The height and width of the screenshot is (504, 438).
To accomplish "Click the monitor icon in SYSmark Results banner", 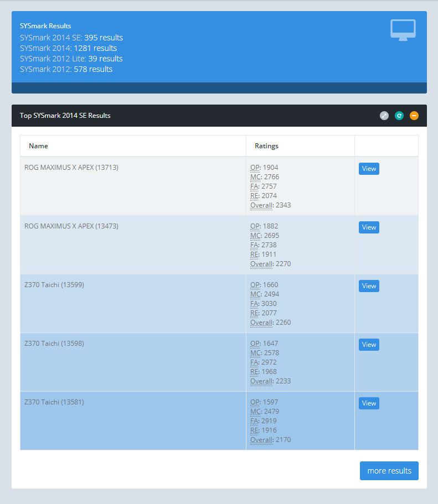I will click(403, 30).
